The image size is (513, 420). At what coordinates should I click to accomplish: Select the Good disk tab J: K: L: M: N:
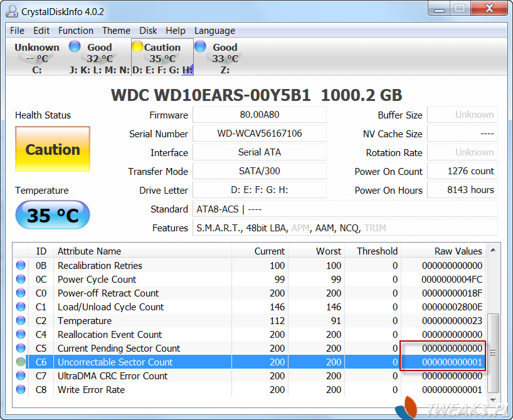(100, 58)
